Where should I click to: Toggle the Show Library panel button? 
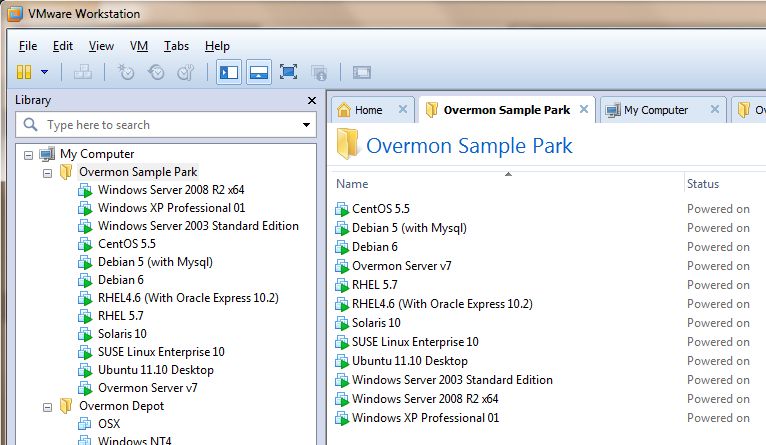[229, 72]
